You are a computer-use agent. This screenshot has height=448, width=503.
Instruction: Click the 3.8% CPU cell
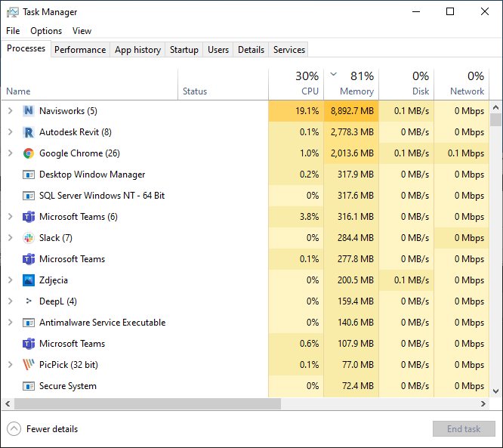tap(296, 217)
